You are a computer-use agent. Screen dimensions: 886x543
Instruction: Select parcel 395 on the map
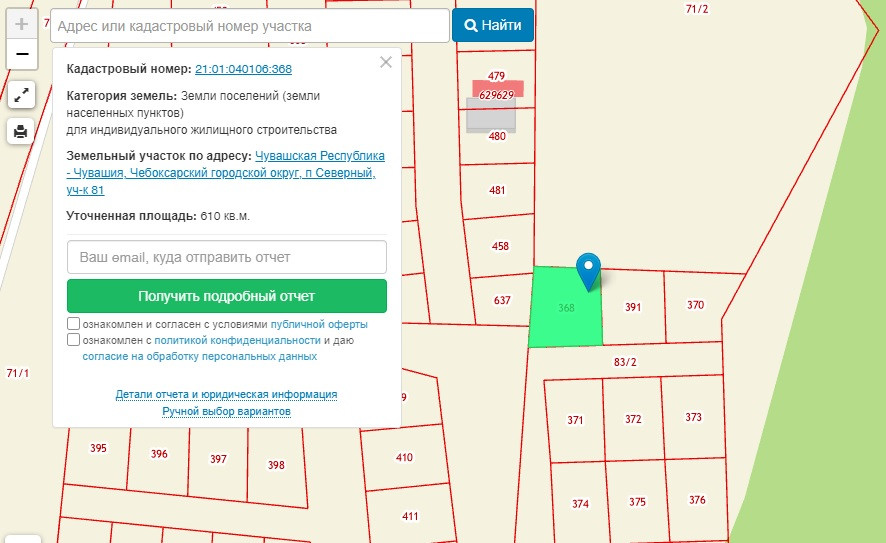(x=98, y=448)
